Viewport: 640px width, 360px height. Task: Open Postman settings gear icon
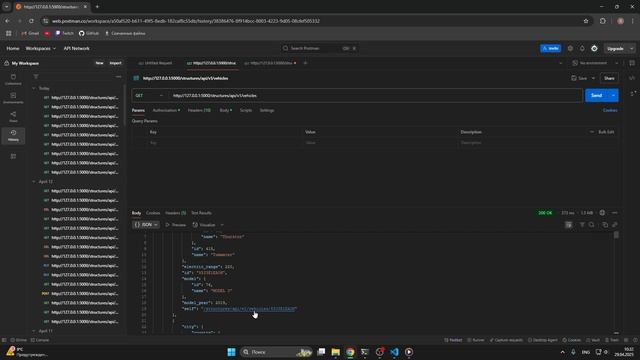point(570,48)
